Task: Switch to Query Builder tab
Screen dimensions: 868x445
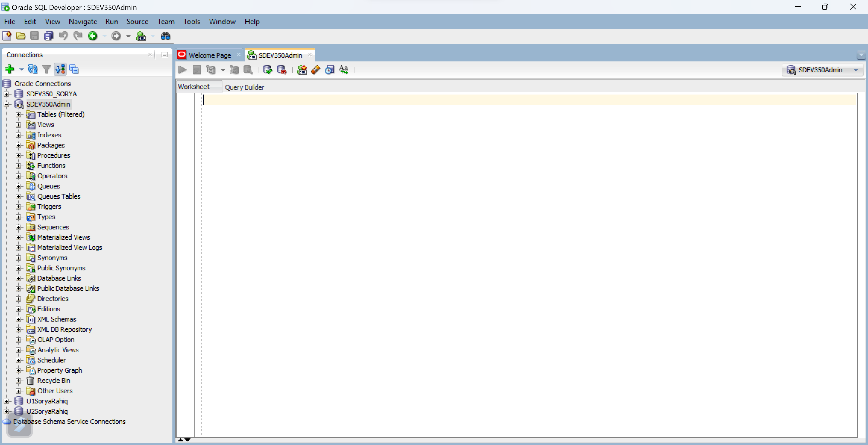Action: 244,87
